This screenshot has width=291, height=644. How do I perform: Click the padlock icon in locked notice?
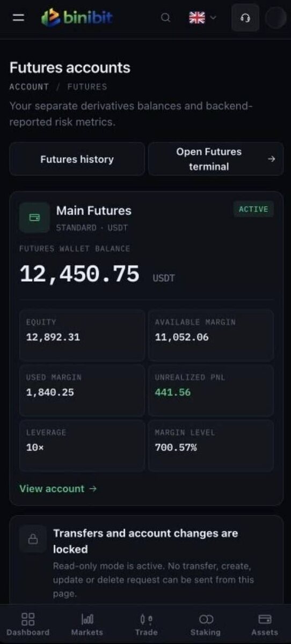[x=33, y=539]
